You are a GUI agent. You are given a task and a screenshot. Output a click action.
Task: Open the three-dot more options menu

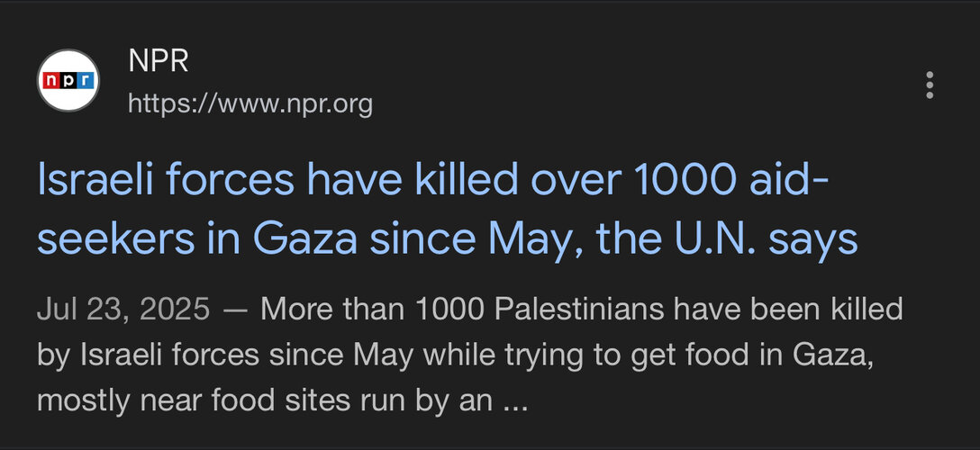(x=930, y=85)
